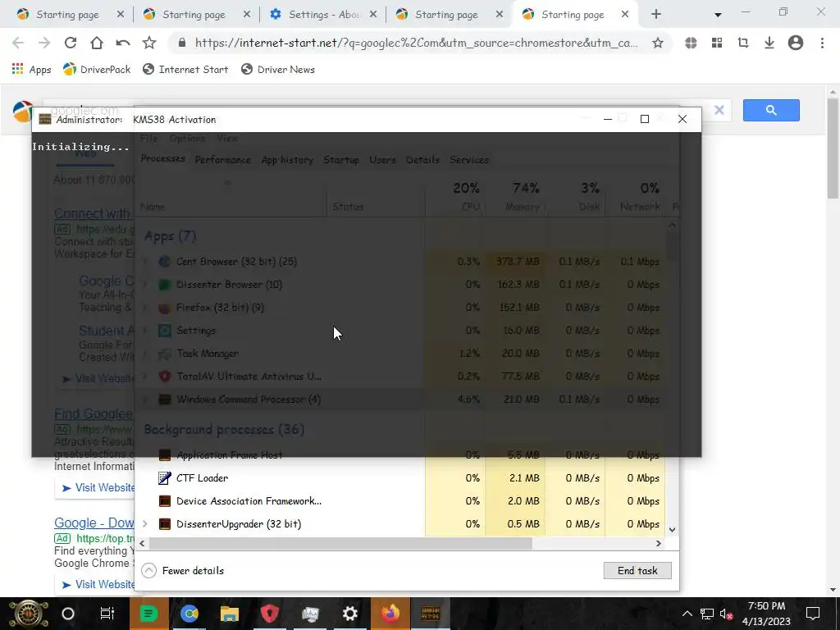Screen dimensions: 840x630
Task: Close the Settings - About tab
Action: [373, 15]
